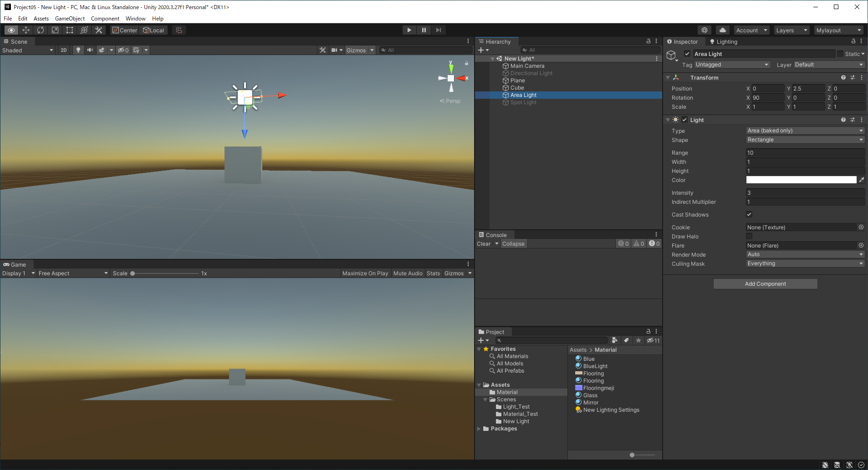Collapse the Assets folder tree
The width and height of the screenshot is (868, 470).
click(x=479, y=385)
